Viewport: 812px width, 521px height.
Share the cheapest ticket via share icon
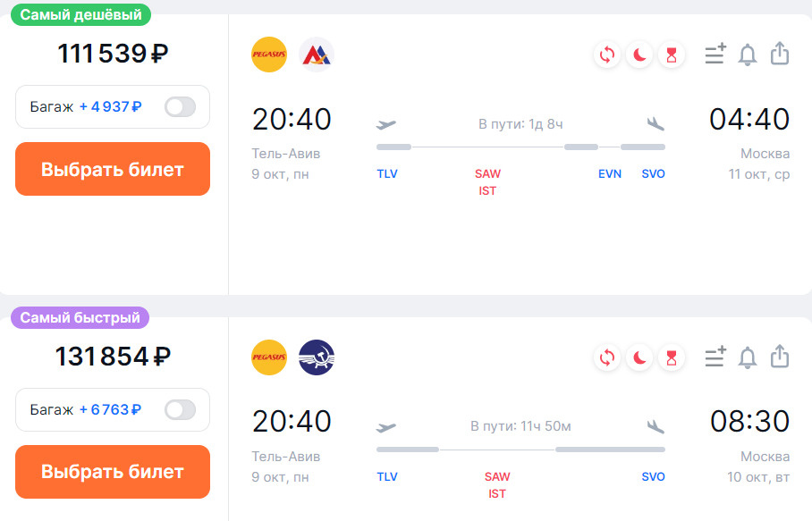pyautogui.click(x=780, y=54)
